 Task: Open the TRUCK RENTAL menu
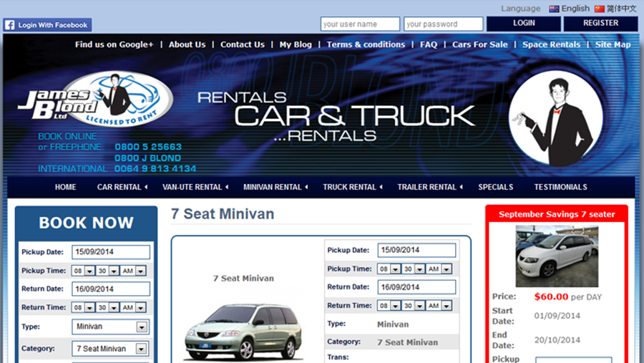click(352, 187)
